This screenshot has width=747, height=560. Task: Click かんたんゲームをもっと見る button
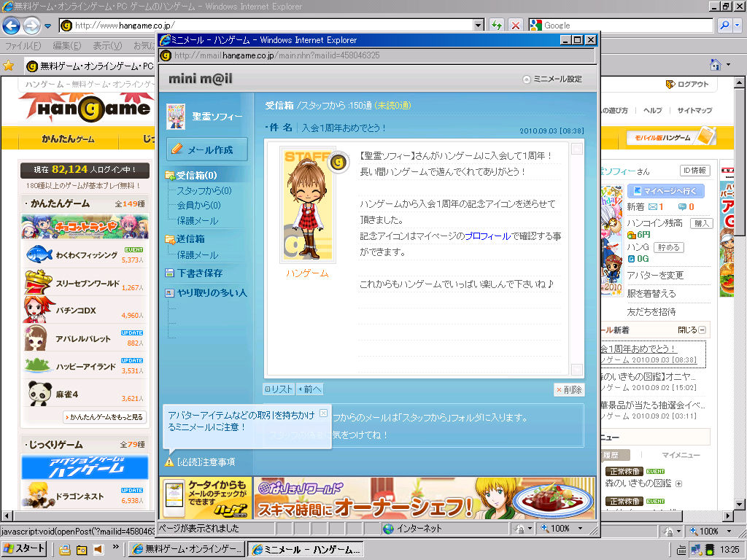[104, 417]
